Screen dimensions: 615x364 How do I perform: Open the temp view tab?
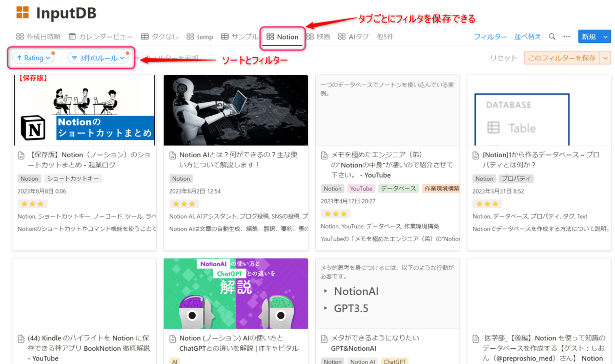(x=199, y=37)
